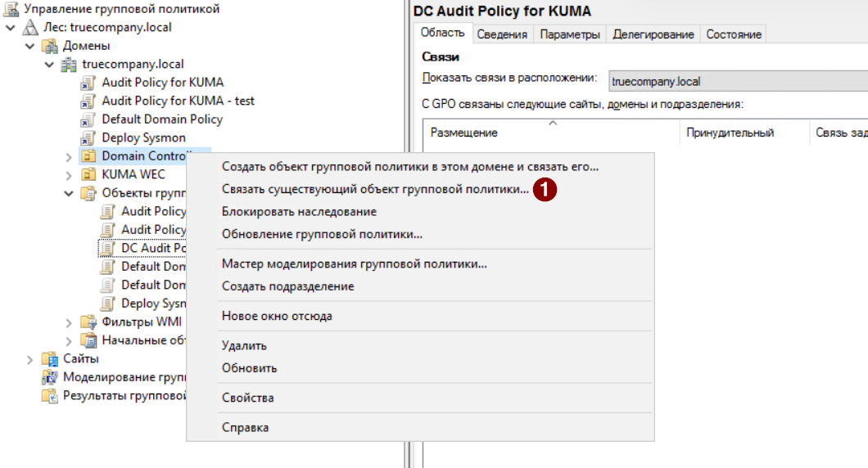Expand the KUMA WEC node

69,176
